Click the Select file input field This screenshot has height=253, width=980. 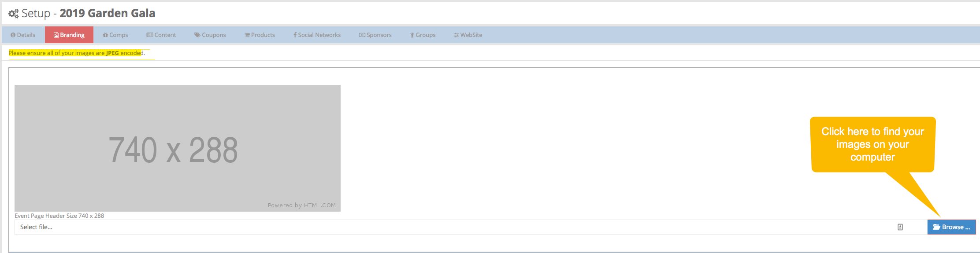[441, 227]
